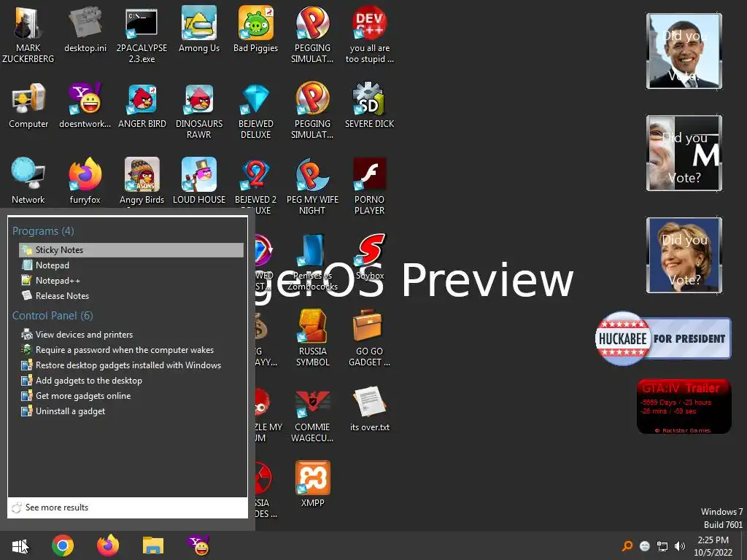747x560 pixels.
Task: Open the RUSSIA SYMBOL shortcut
Action: tap(312, 338)
